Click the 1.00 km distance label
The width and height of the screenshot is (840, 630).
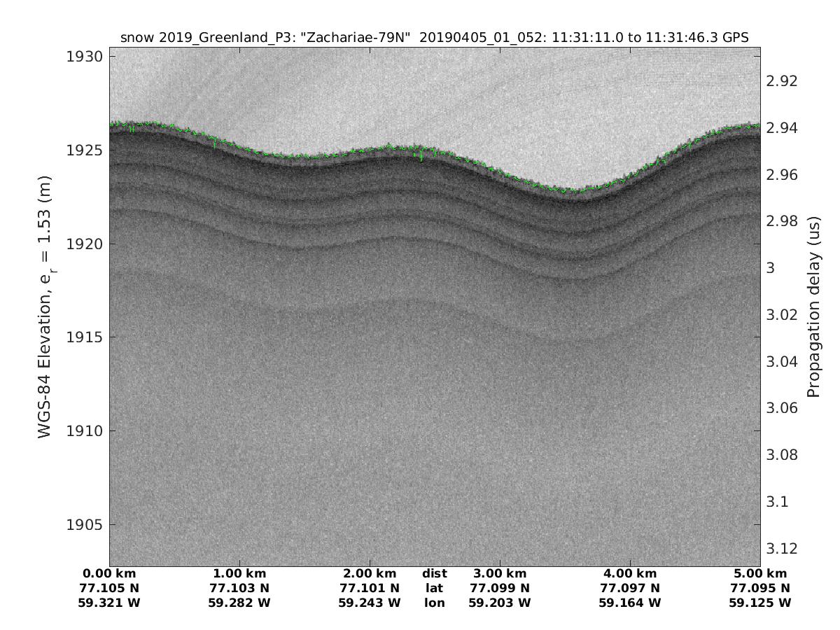239,574
